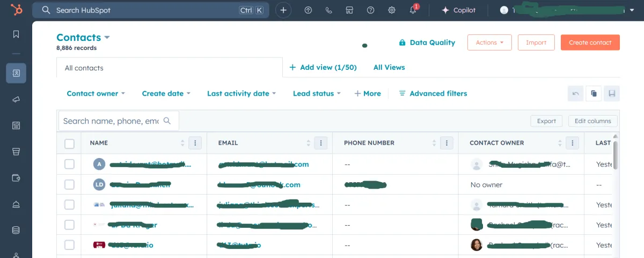Focus the Search name, phone, email field
Screen dimensions: 644x258
119,121
